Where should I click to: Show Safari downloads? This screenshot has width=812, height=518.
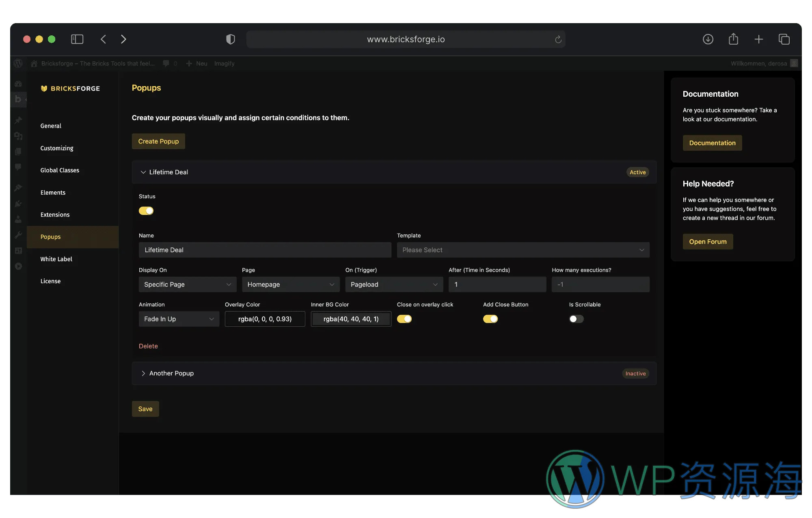[x=708, y=39]
